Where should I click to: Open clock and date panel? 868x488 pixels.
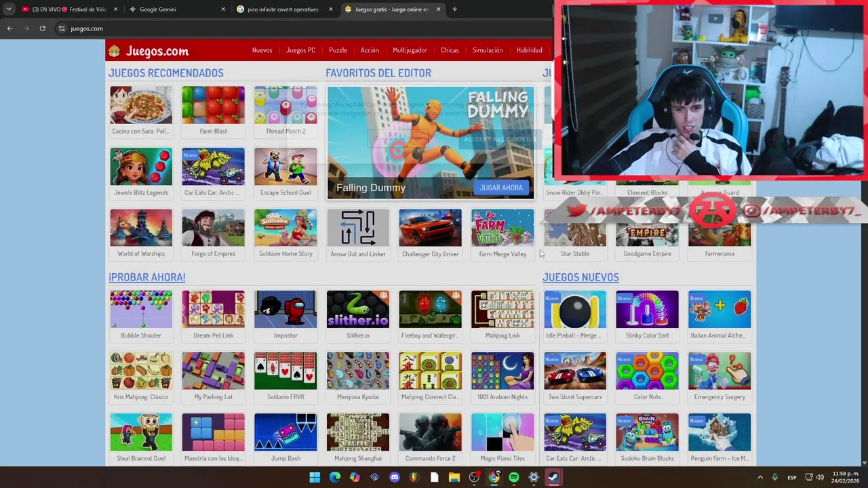[x=846, y=477]
